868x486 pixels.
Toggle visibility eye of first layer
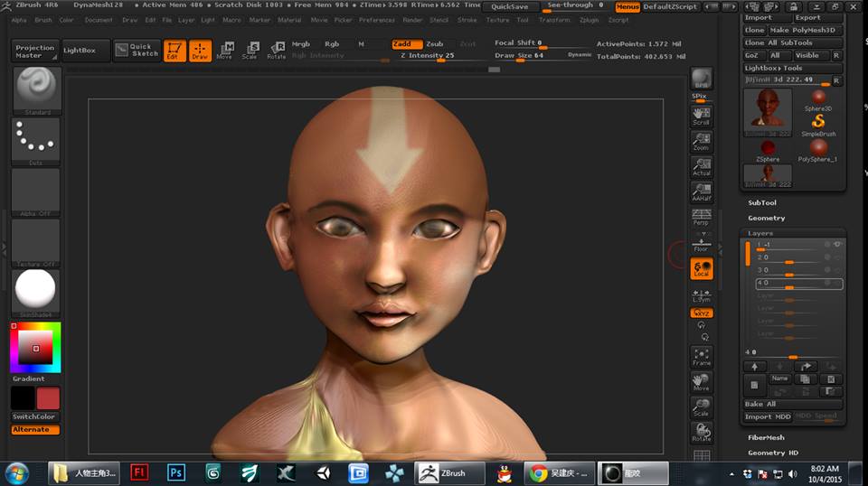coord(837,245)
